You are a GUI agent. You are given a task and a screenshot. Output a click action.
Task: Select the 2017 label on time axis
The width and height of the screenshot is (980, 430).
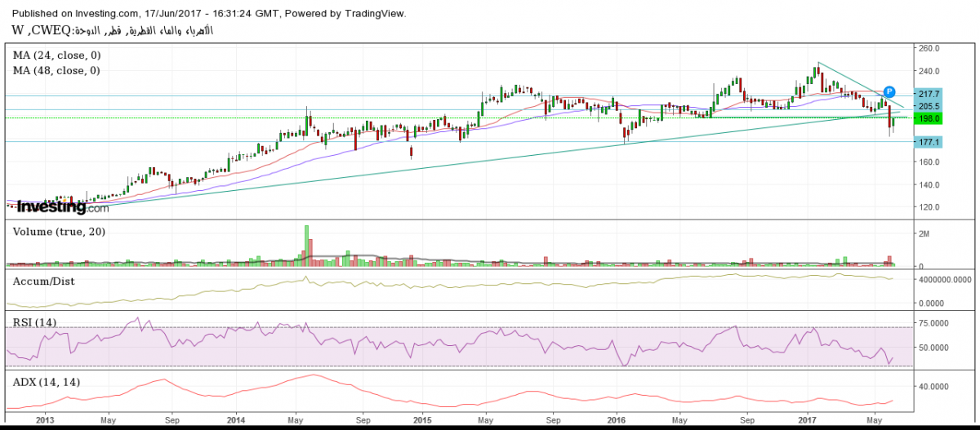click(x=808, y=420)
